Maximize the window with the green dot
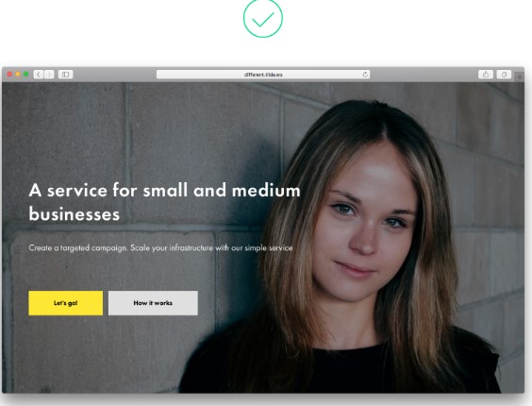Screen dimensions: 532x406 pyautogui.click(x=25, y=74)
